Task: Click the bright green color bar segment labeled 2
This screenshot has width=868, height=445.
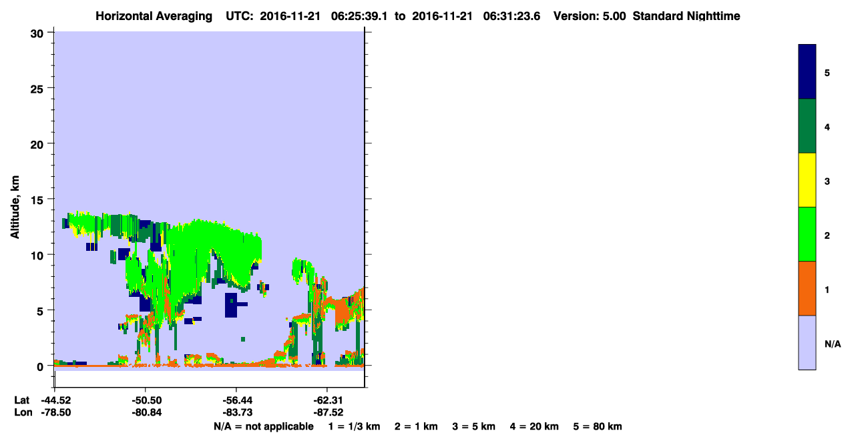Action: point(807,234)
